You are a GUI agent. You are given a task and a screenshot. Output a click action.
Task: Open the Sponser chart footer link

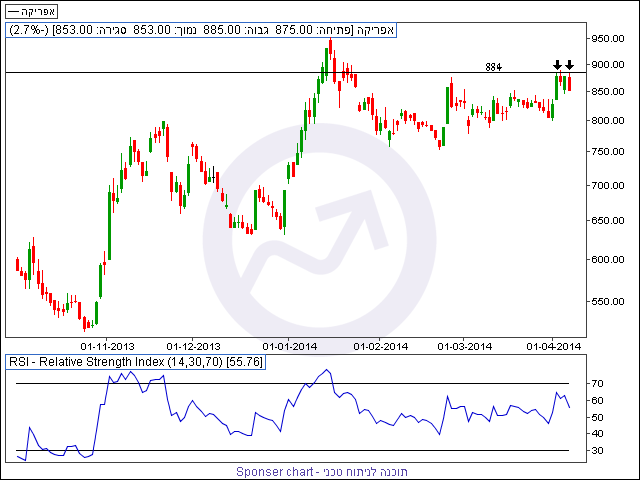coord(322,472)
